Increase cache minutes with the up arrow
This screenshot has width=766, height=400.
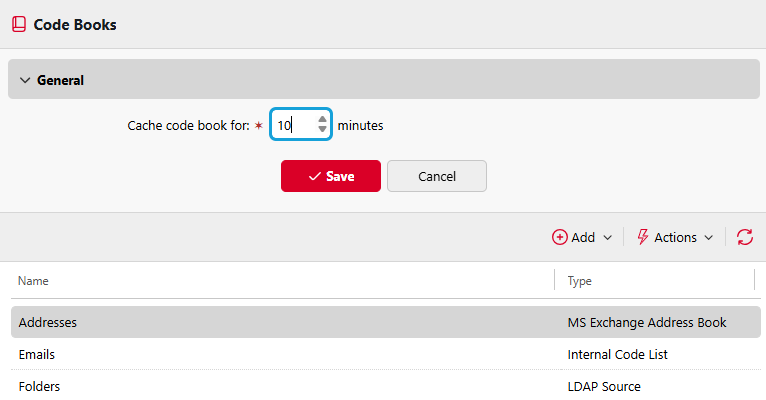click(322, 119)
